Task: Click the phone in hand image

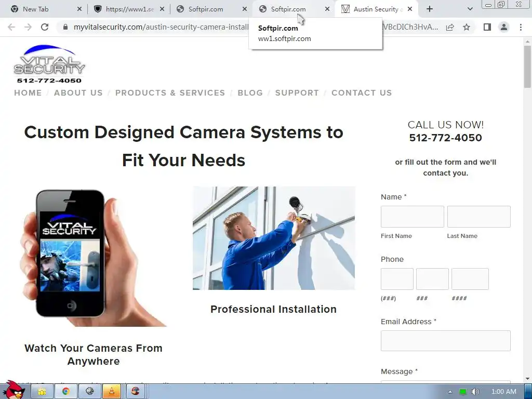Action: pyautogui.click(x=94, y=257)
